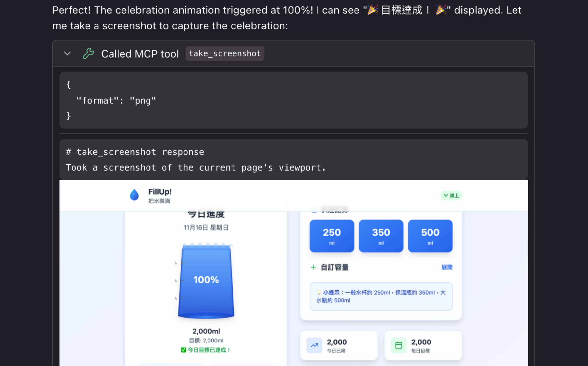Add 350 ml quick record
This screenshot has width=588, height=366.
pyautogui.click(x=381, y=236)
